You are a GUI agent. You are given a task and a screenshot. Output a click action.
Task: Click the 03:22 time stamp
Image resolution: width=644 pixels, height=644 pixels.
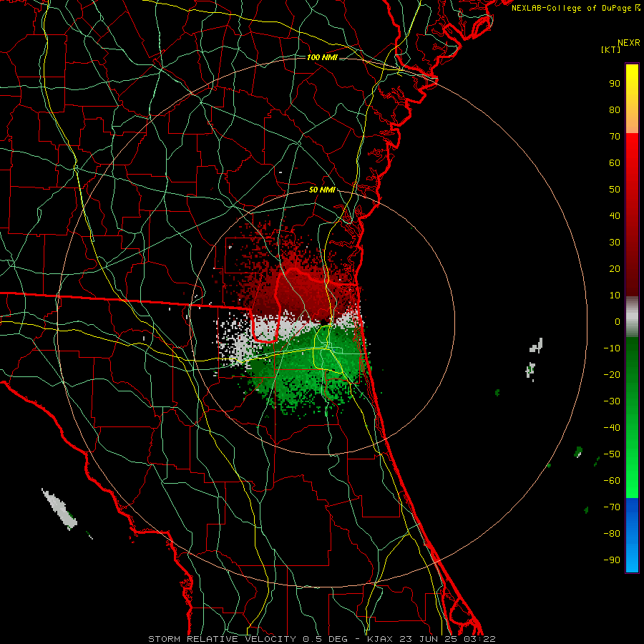[479, 639]
